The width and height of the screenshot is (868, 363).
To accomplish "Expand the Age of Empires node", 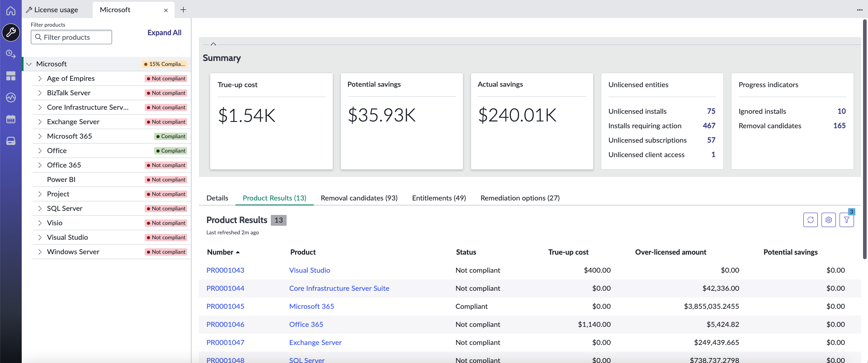I will (x=40, y=79).
